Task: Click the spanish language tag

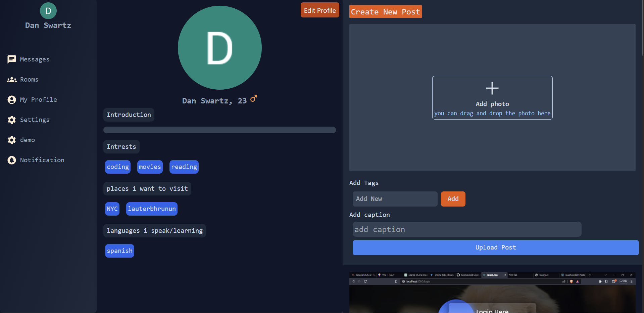Action: point(119,251)
